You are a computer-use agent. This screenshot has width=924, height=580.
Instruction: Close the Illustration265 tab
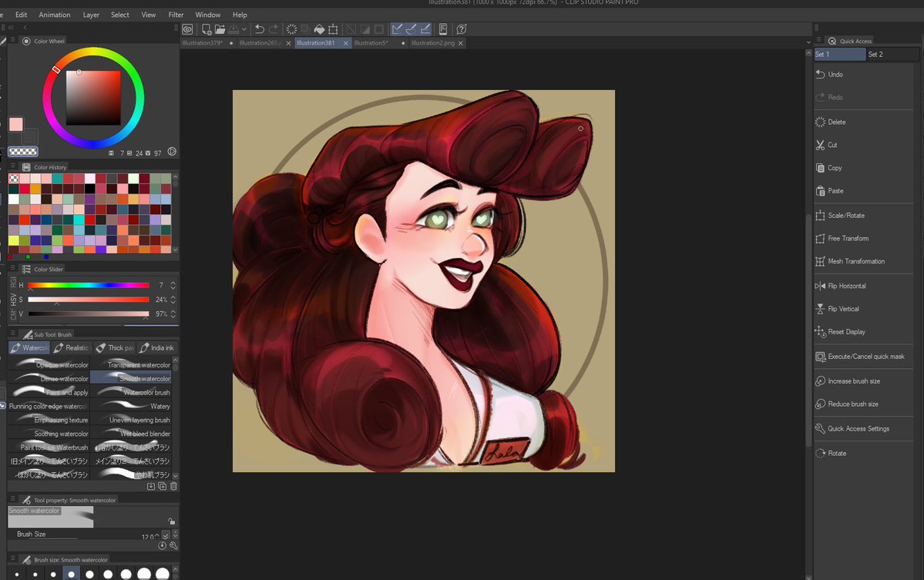[x=288, y=44]
